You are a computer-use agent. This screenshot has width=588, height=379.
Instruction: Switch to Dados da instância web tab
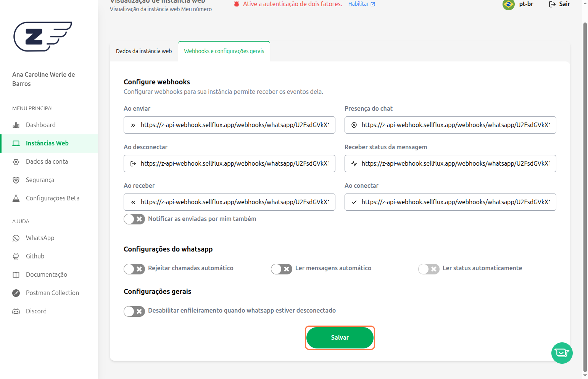pos(144,51)
